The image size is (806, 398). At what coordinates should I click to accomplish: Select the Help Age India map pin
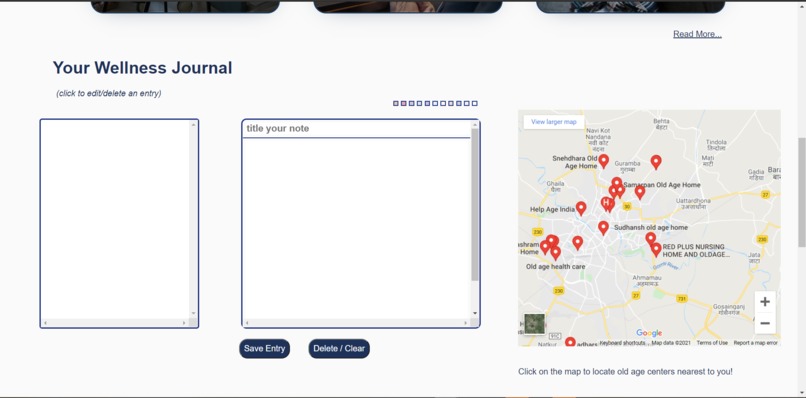[x=581, y=208]
